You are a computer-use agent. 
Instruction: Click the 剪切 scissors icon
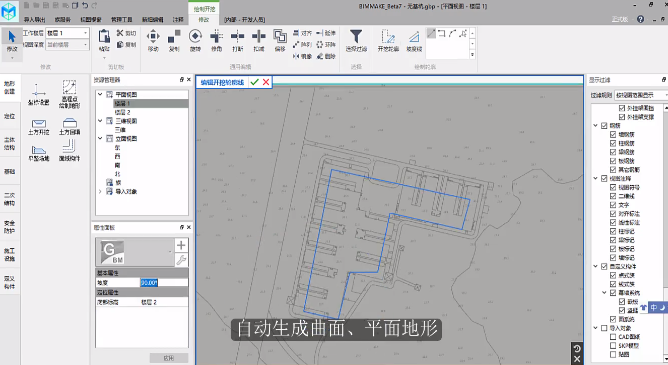[x=126, y=33]
